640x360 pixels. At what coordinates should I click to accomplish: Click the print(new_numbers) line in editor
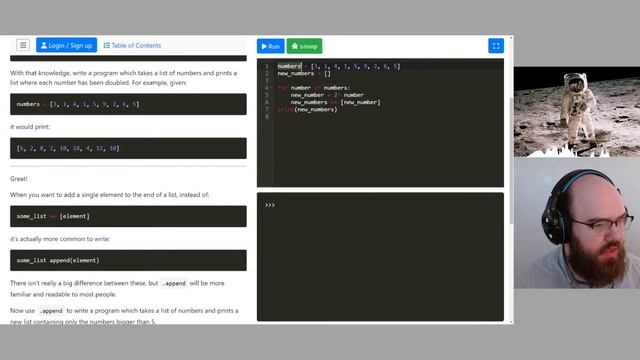pyautogui.click(x=307, y=109)
